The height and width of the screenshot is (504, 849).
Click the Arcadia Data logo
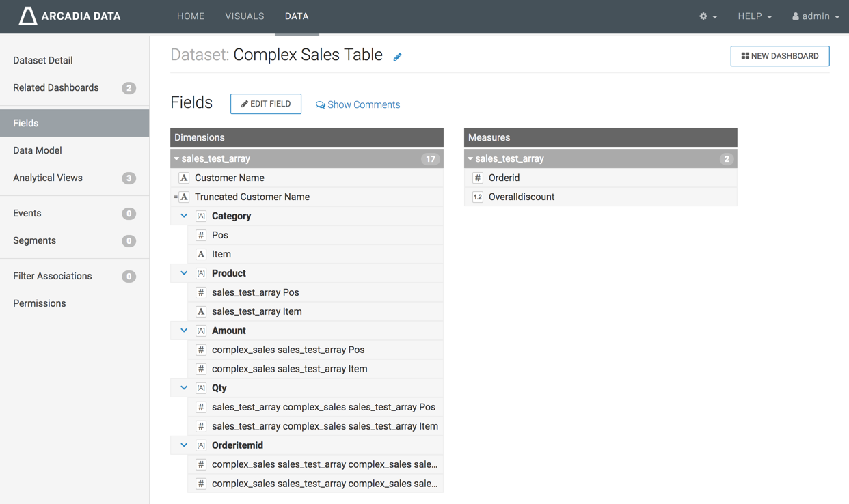click(70, 16)
